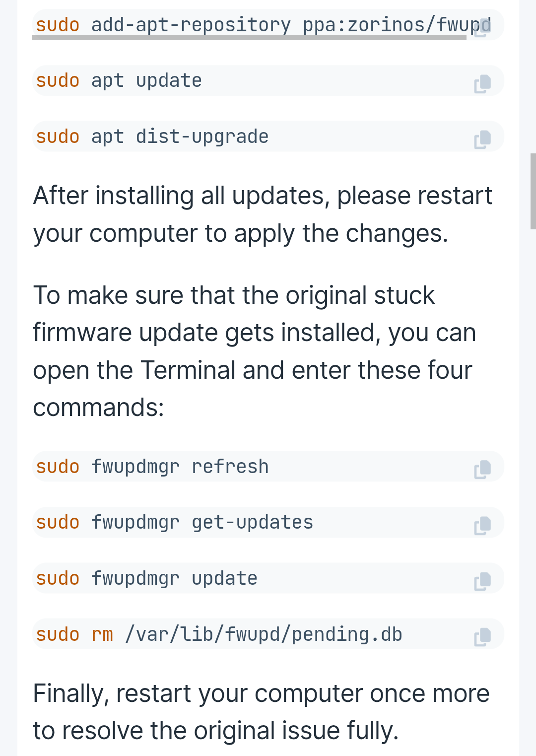Viewport: 536px width, 756px height.
Task: Click the 'Finally, restart your computer' paragraph
Action: (x=261, y=712)
